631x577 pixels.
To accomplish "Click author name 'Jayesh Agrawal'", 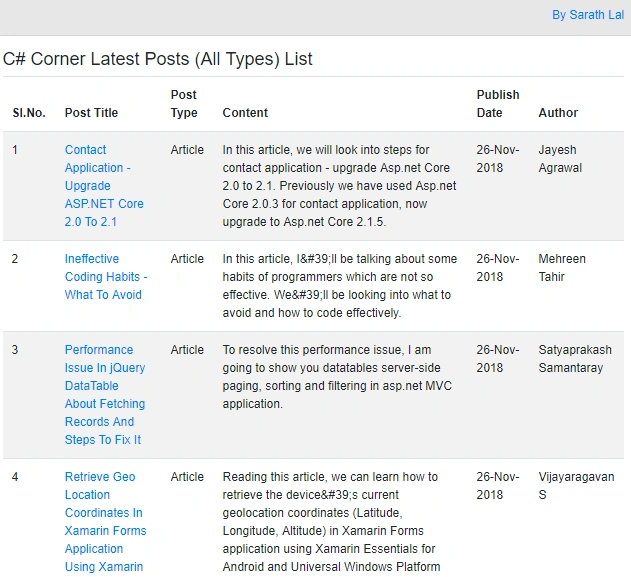I will (560, 159).
